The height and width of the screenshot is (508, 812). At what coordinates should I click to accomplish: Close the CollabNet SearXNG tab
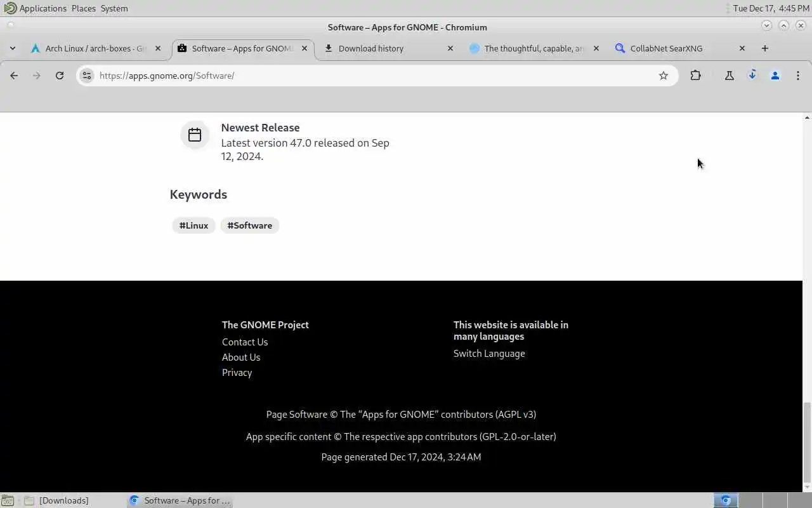742,48
